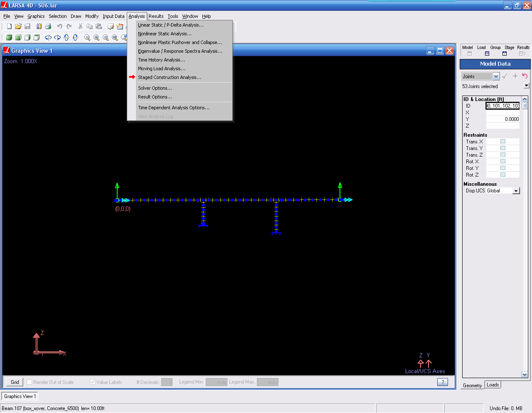Click the Grid button

coord(15,382)
